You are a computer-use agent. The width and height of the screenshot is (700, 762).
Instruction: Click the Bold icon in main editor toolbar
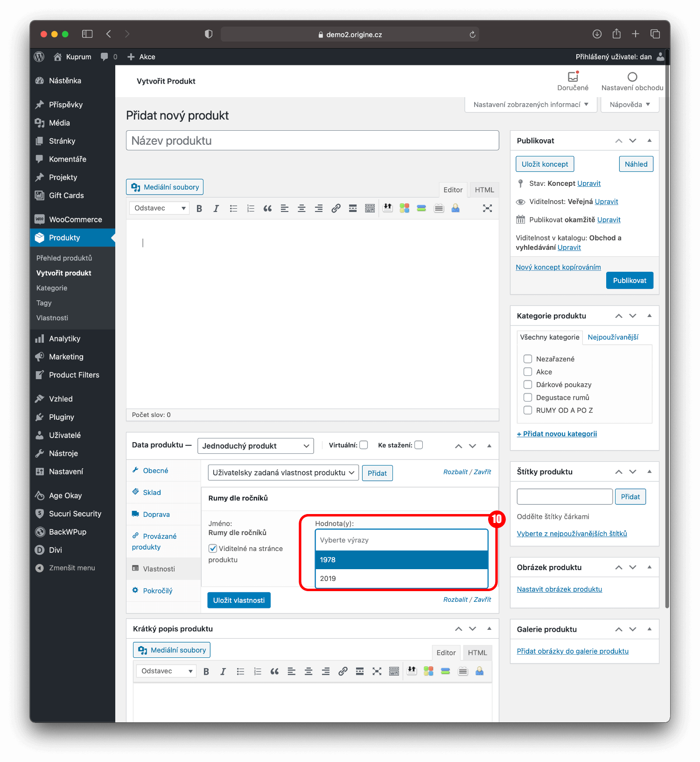pyautogui.click(x=199, y=209)
